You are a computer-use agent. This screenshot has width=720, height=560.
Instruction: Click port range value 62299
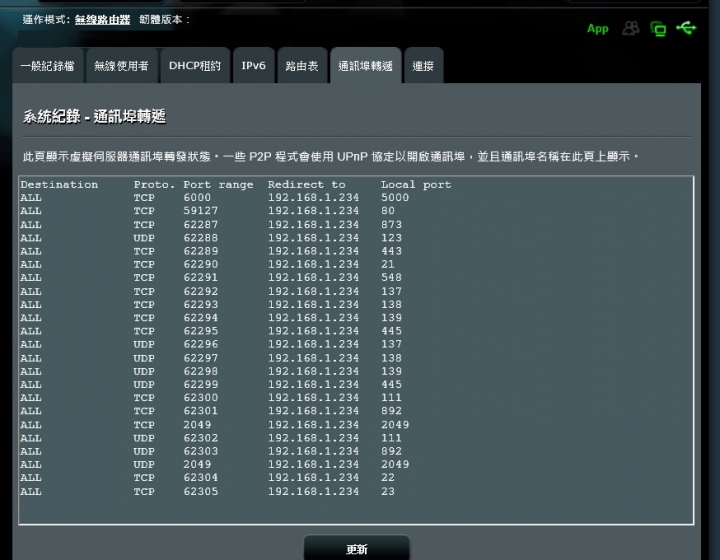pyautogui.click(x=201, y=384)
